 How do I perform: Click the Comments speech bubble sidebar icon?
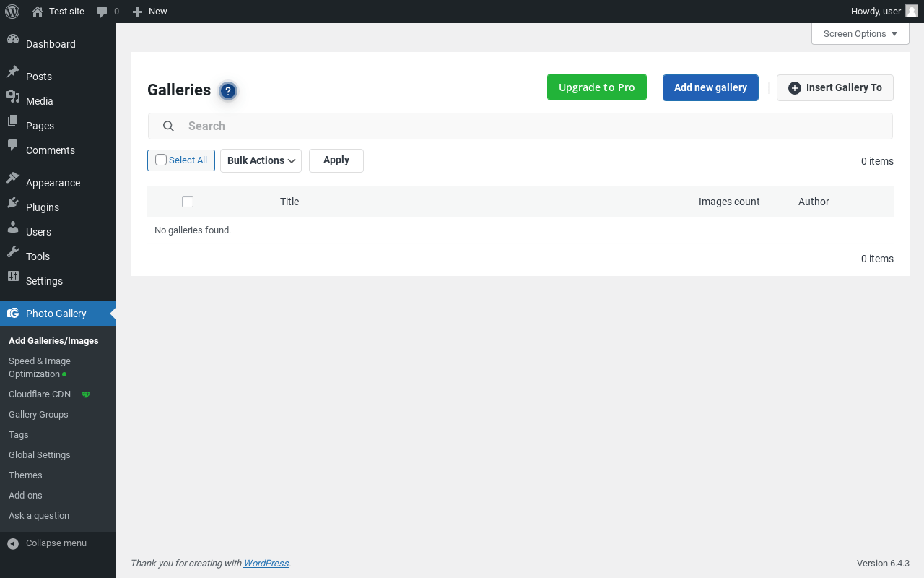(x=13, y=146)
